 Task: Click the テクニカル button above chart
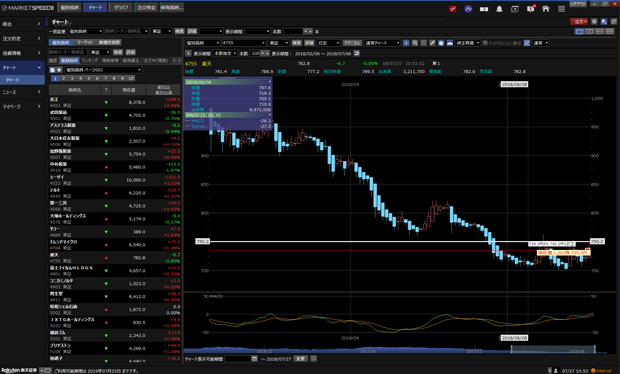click(x=352, y=43)
